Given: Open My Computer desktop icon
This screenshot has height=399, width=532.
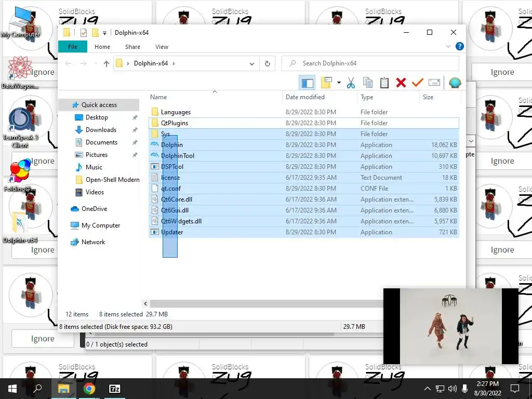Looking at the screenshot, I should point(20,22).
